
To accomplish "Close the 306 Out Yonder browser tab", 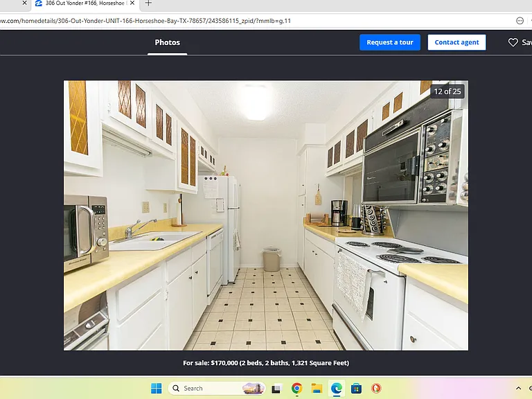I will 132,3.
